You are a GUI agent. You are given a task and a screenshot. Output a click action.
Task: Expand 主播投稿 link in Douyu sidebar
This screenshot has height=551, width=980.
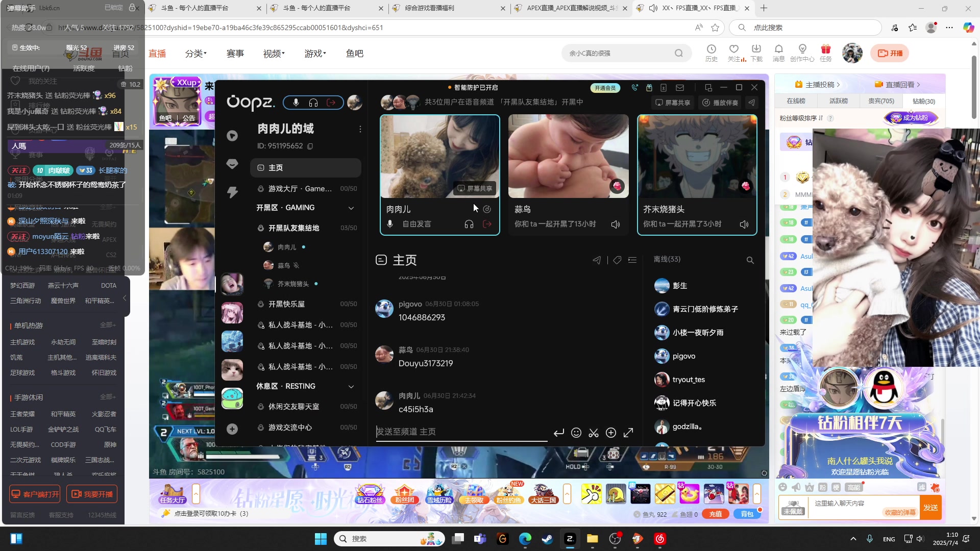[817, 85]
